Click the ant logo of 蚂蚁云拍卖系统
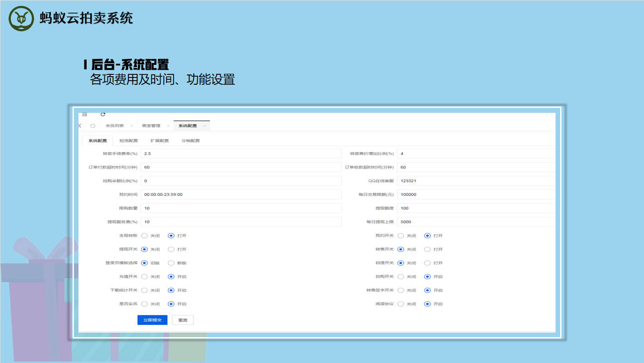The image size is (644, 363). coord(21,19)
